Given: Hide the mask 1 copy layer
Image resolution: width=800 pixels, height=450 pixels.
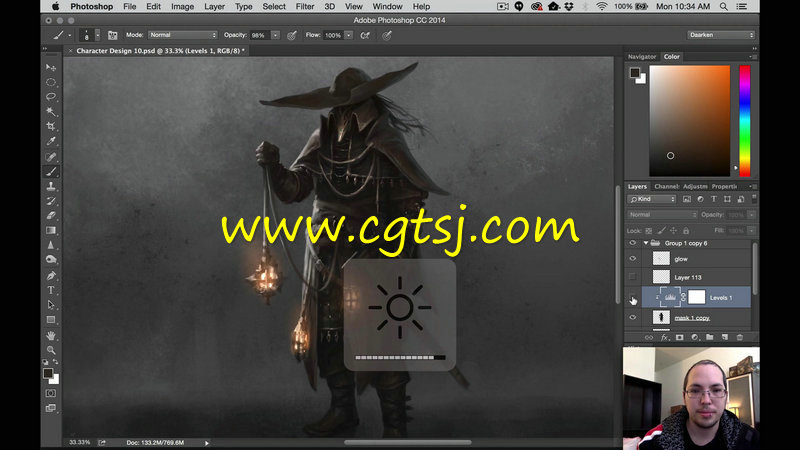Looking at the screenshot, I should point(633,317).
